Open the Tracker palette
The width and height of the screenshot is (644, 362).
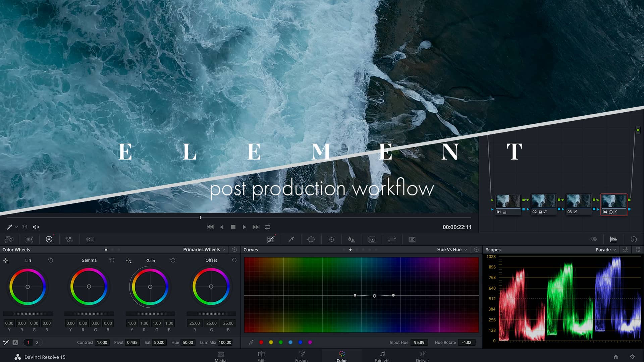click(x=331, y=239)
